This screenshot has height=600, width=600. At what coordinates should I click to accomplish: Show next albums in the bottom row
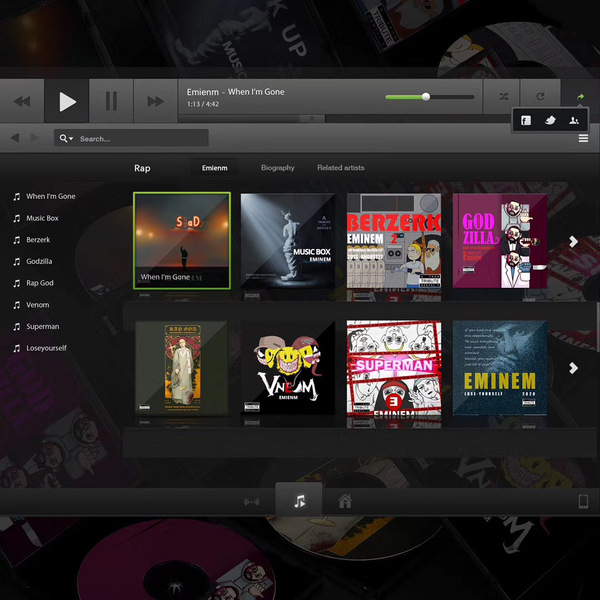click(573, 368)
